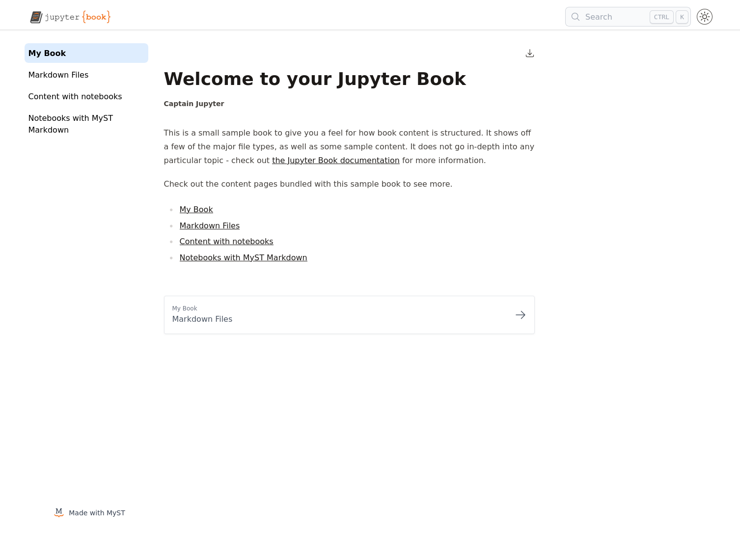Go to Content with notebooks in the sidebar
The height and width of the screenshot is (560, 740).
(x=75, y=96)
